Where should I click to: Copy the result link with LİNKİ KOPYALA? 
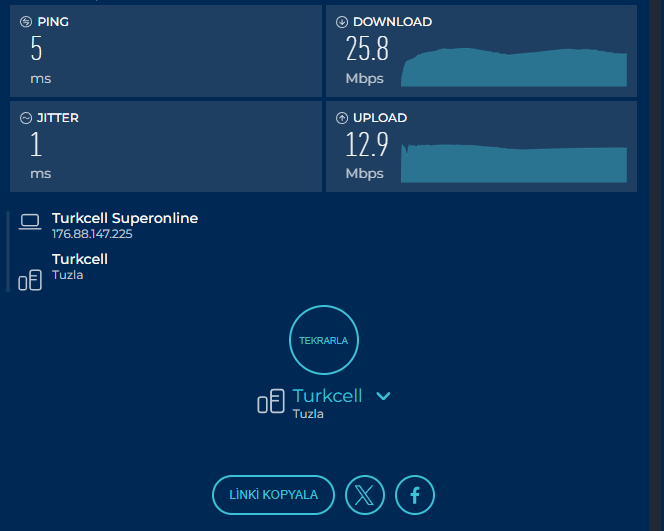click(273, 495)
